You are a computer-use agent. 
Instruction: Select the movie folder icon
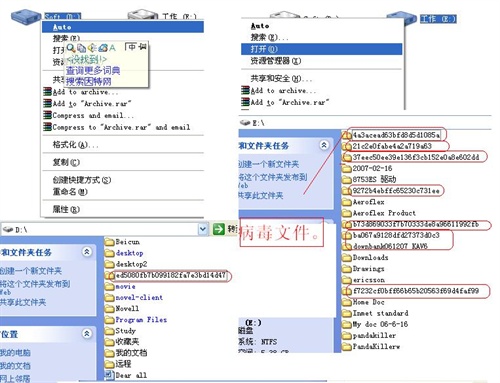click(x=110, y=286)
